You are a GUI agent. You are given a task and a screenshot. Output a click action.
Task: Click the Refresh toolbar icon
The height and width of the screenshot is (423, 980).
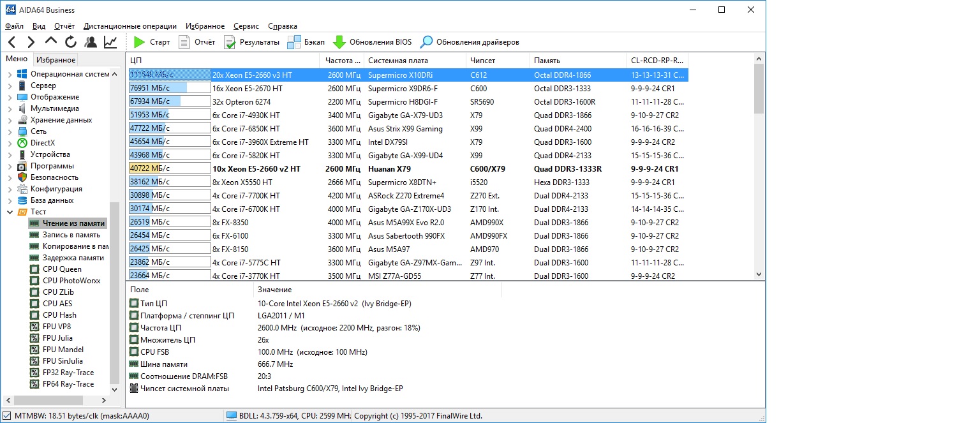[71, 42]
